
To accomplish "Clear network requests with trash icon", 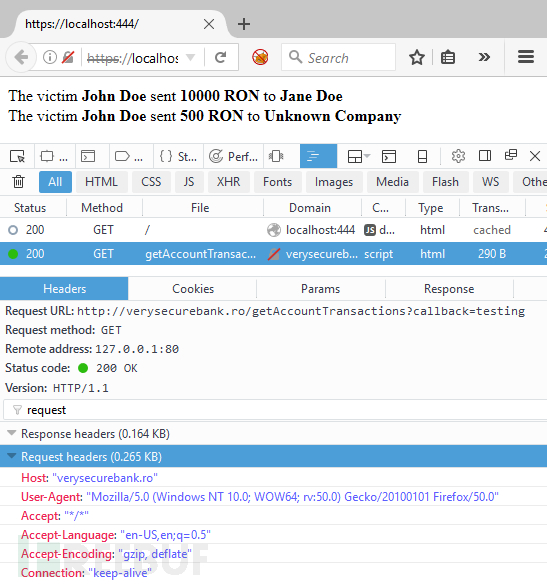I will [x=18, y=182].
